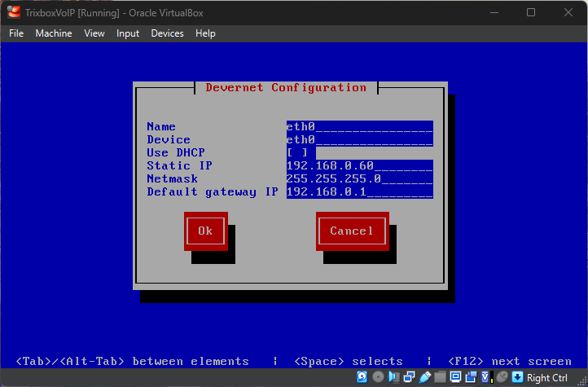Click the Default gateway IP label
The height and width of the screenshot is (387, 588).
213,192
